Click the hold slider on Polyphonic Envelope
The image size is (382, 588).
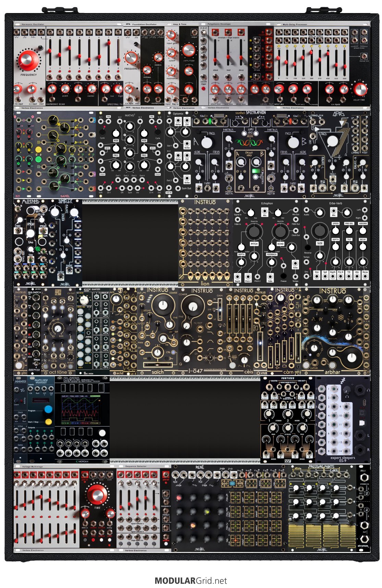click(229, 52)
